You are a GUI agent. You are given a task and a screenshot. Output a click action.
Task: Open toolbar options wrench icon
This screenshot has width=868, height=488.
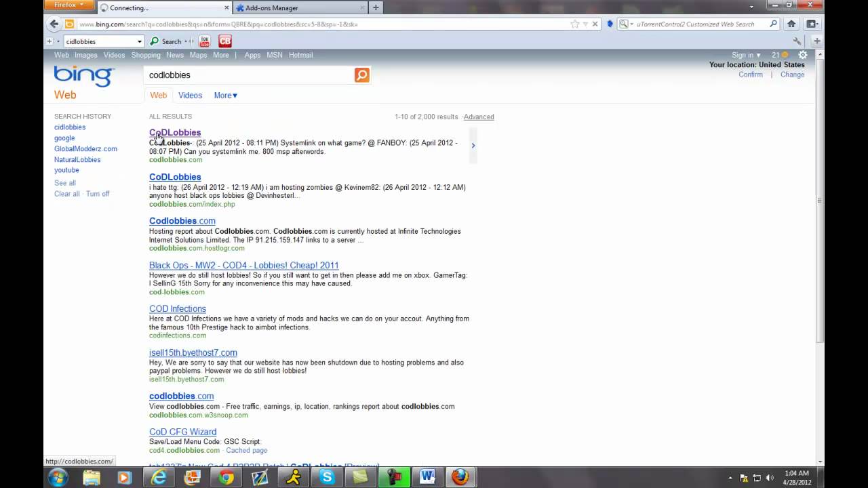[797, 41]
